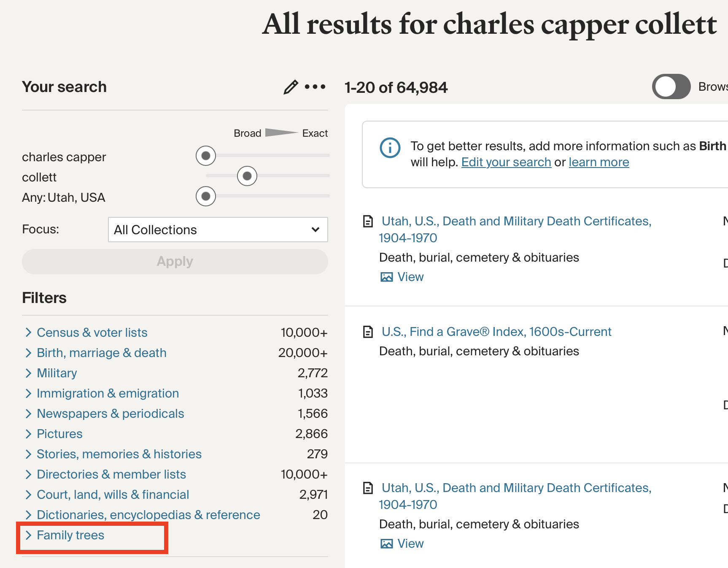
Task: Open first Utah Death and Military Death Certificates result
Action: 515,230
